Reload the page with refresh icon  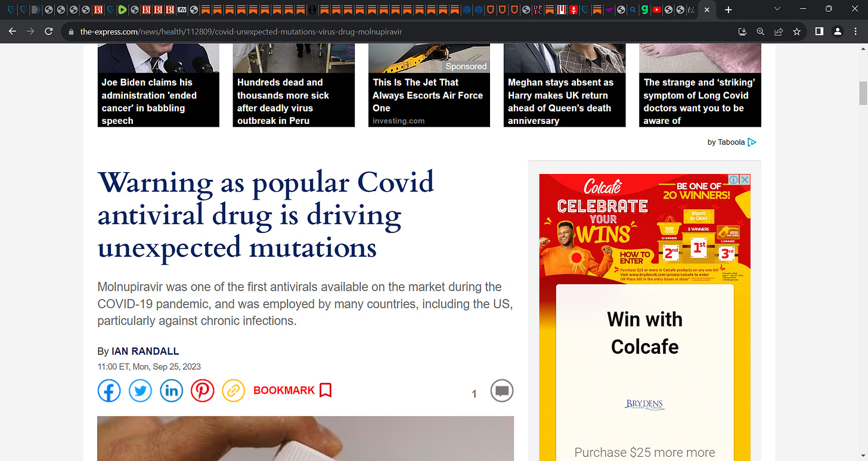(49, 32)
